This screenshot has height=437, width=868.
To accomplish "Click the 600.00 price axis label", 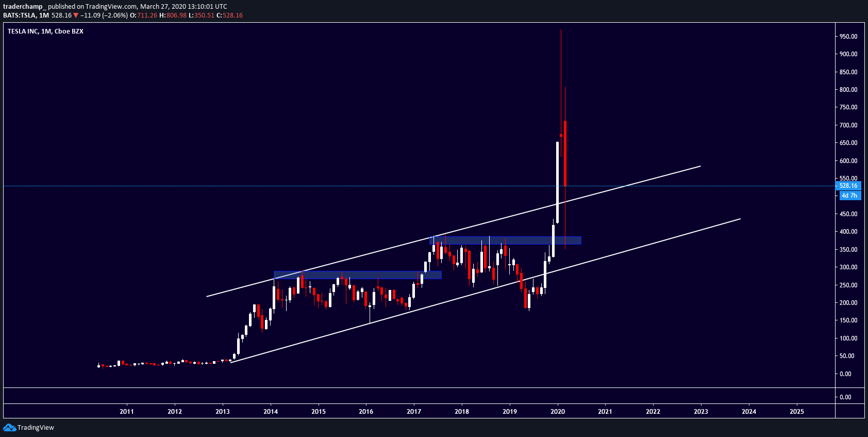I will 848,161.
